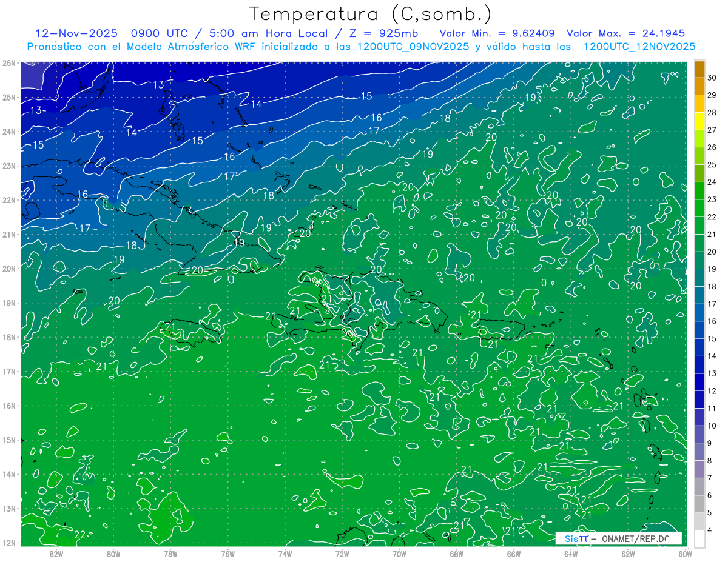Click the '78W' longitude axis label
Viewport: 728px width, 562px height.
pyautogui.click(x=170, y=553)
